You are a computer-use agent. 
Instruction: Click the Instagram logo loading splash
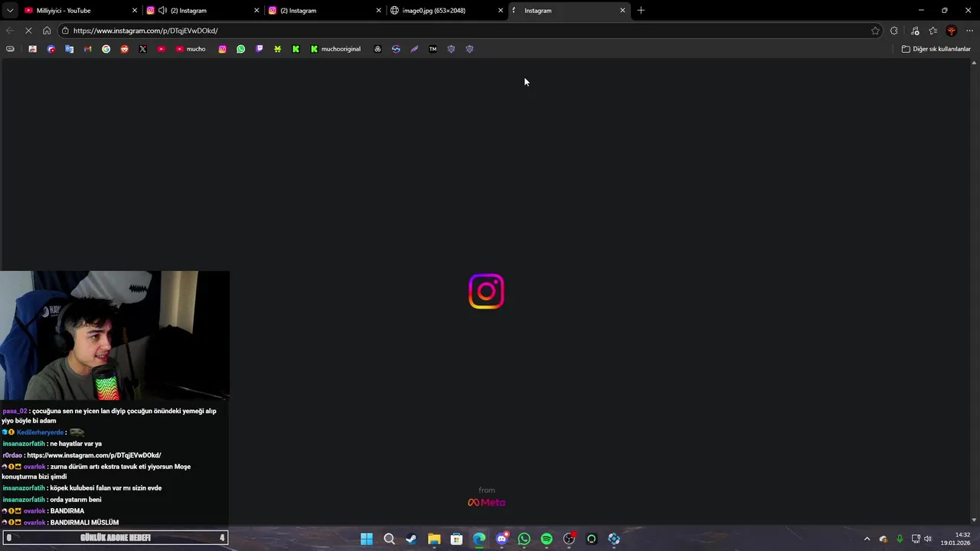[486, 292]
